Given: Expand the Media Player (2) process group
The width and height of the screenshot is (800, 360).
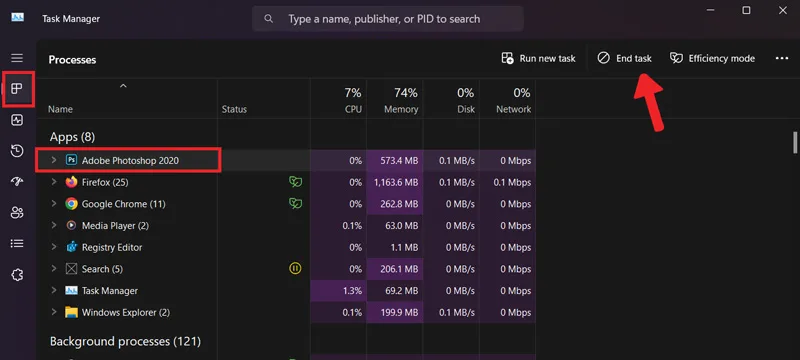Looking at the screenshot, I should point(54,225).
